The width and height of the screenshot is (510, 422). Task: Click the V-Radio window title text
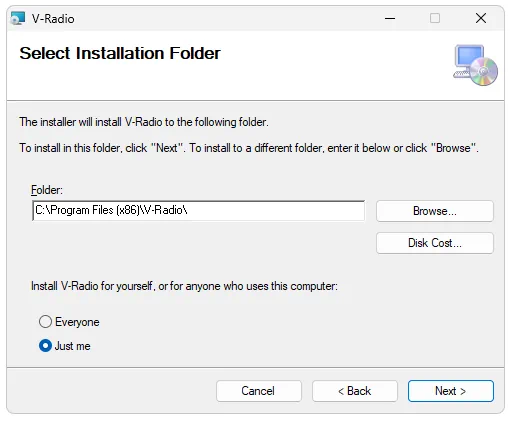(x=53, y=19)
